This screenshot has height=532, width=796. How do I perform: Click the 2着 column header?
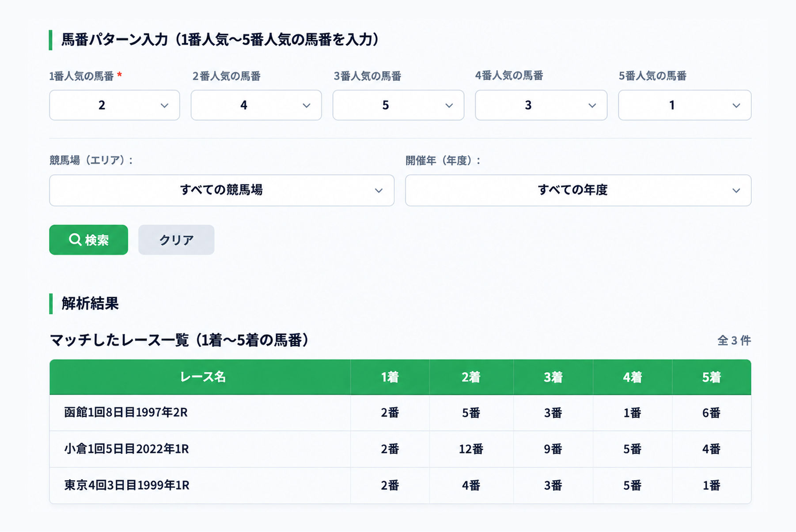coord(471,377)
